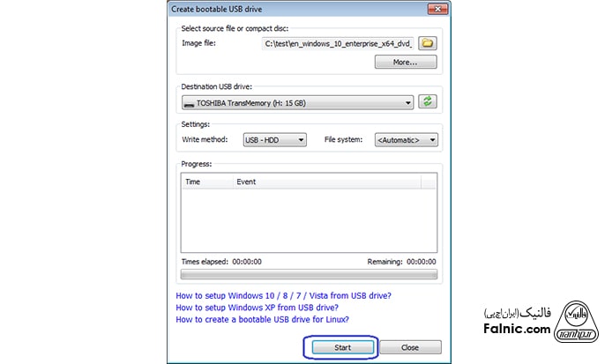Click the empty Progress event list area
612x364 pixels.
(309, 220)
